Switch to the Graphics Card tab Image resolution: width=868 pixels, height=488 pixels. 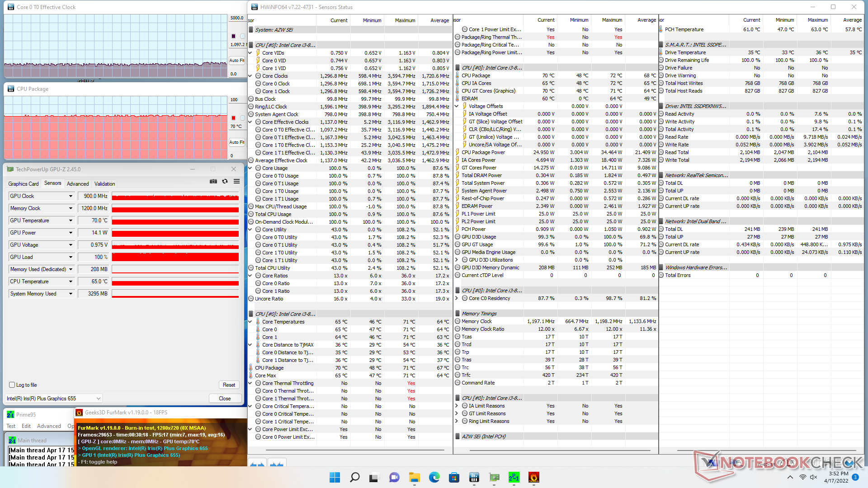23,184
